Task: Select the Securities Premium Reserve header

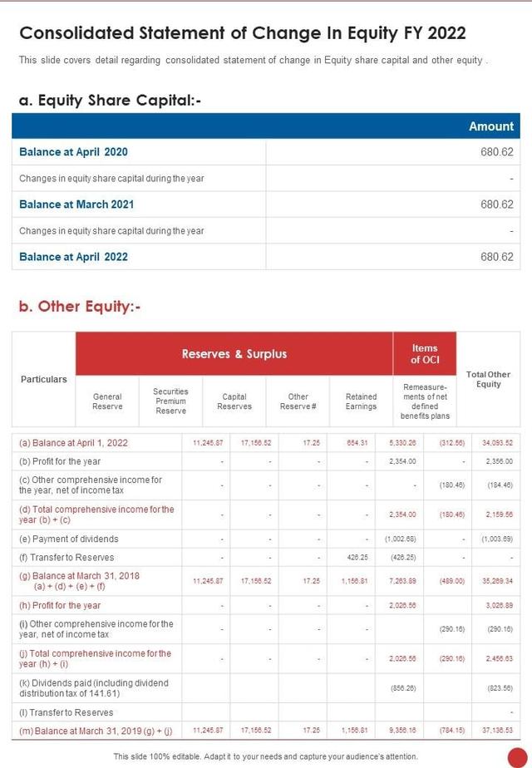Action: tap(170, 401)
